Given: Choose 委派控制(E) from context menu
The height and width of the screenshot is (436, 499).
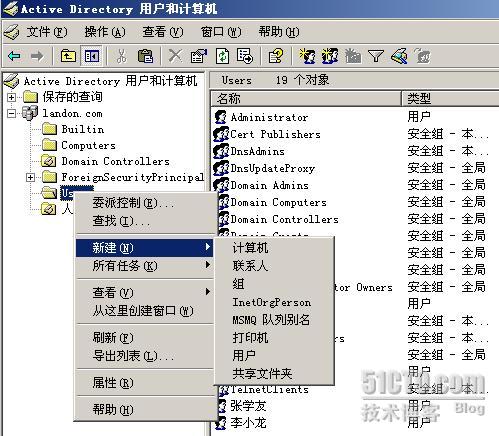Looking at the screenshot, I should [x=145, y=203].
